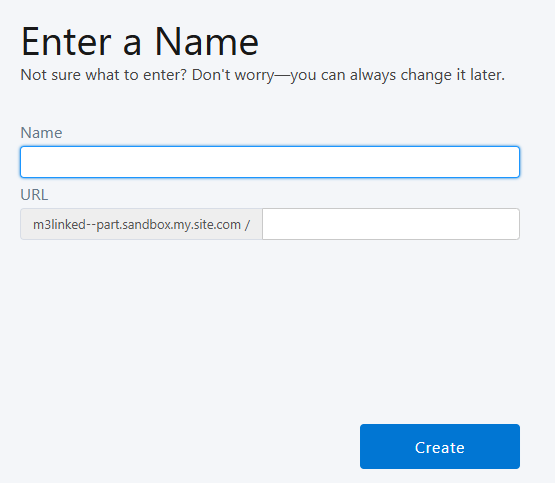Select the white URL path input
Screen dimensions: 555x483
point(391,224)
